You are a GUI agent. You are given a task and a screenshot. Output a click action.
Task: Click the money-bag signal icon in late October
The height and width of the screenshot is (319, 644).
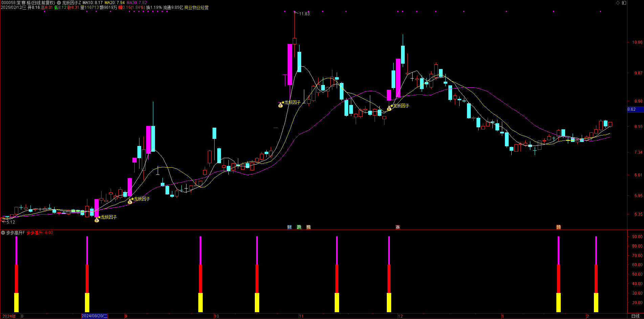281,105
